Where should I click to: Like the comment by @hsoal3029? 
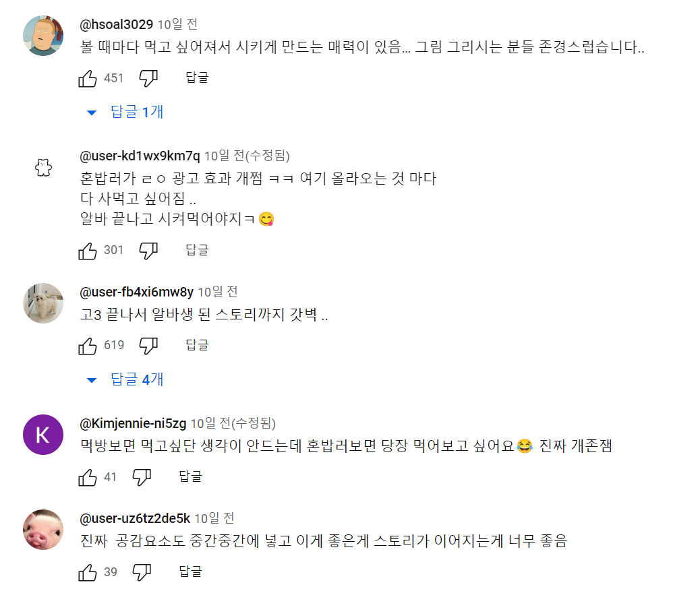tap(88, 78)
